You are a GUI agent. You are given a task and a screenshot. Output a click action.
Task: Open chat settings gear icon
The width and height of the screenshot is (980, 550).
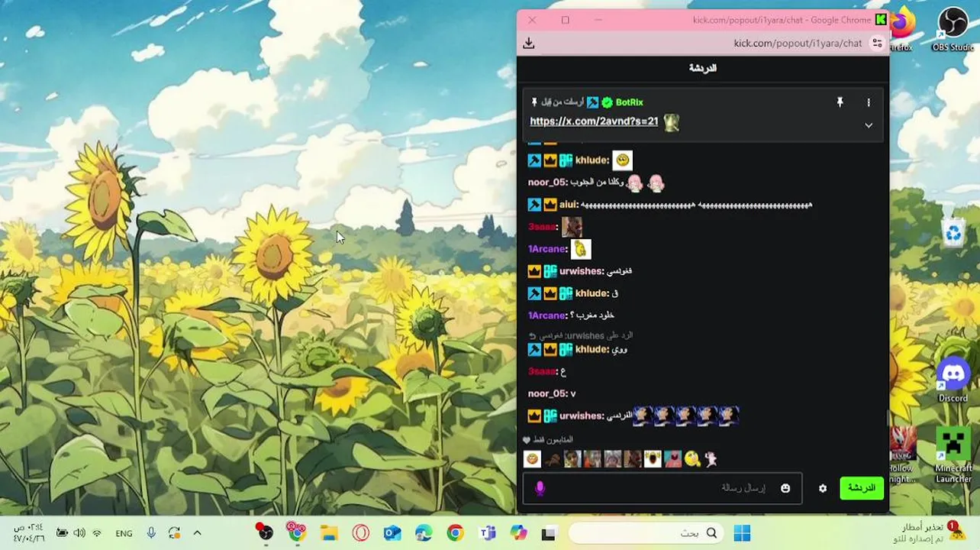point(823,488)
